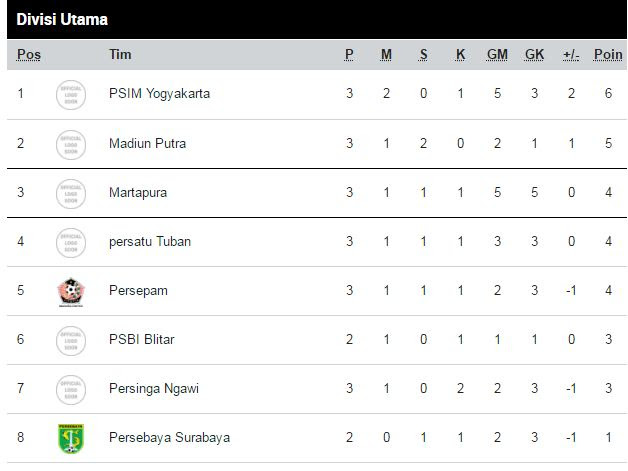Click PSBI Blitar placeholder logo icon

click(71, 341)
